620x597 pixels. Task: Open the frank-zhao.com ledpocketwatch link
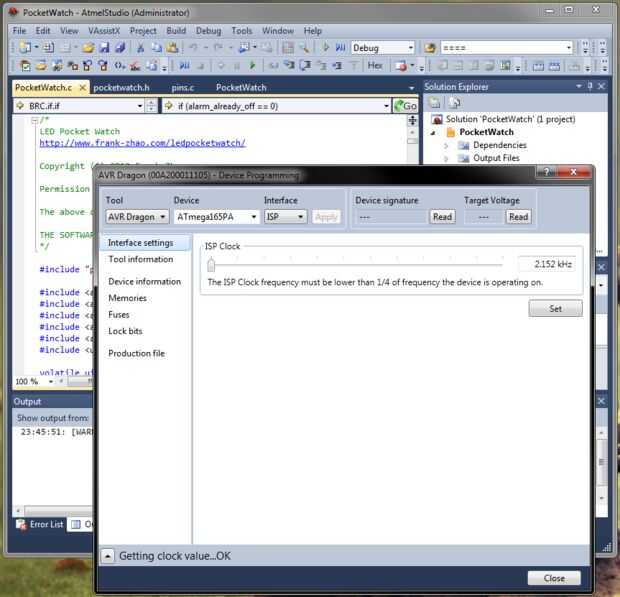142,143
